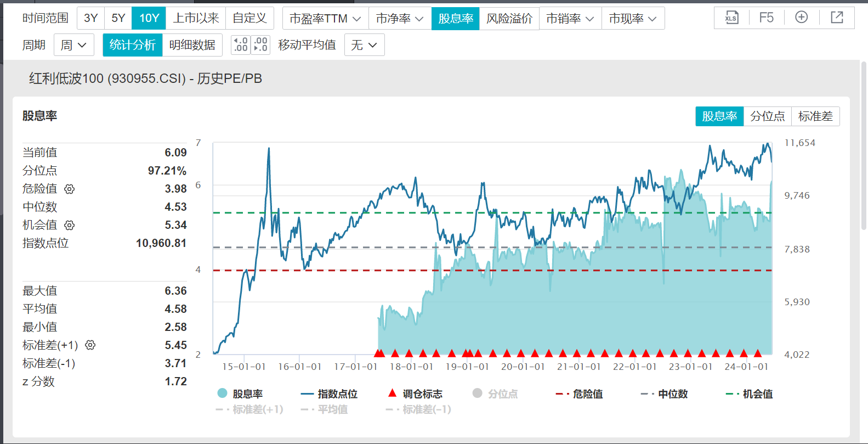Expand the 市盈率TTM dropdown

tap(325, 18)
